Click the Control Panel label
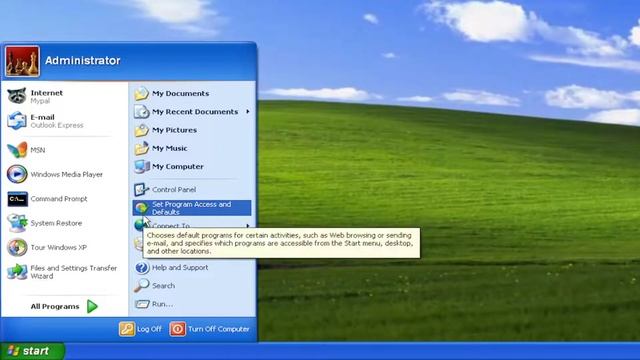The height and width of the screenshot is (360, 640). tap(174, 190)
